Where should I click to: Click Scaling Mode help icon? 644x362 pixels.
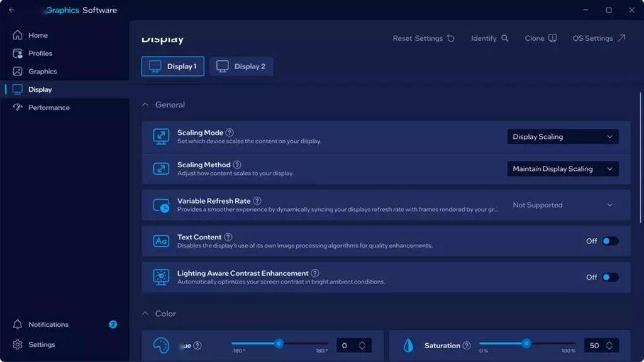tap(230, 133)
